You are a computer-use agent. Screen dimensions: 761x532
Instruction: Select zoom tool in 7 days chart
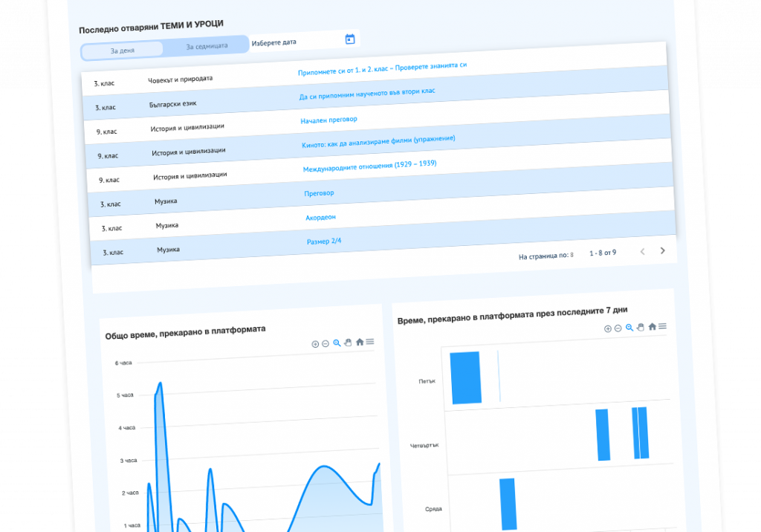click(629, 328)
